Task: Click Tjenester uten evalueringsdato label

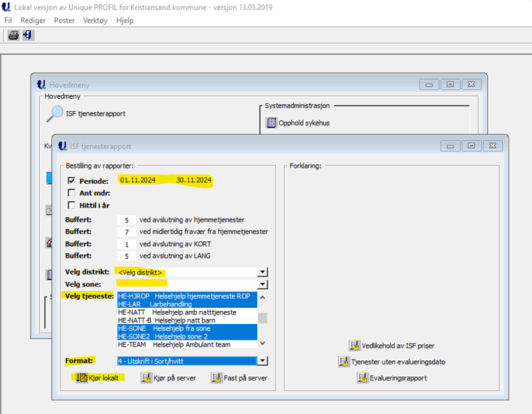Action: (x=398, y=362)
